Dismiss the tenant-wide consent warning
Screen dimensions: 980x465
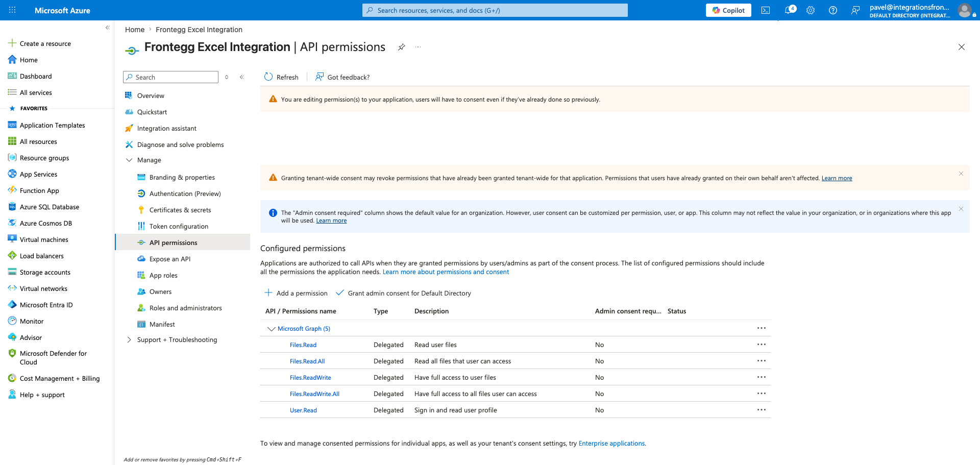961,174
